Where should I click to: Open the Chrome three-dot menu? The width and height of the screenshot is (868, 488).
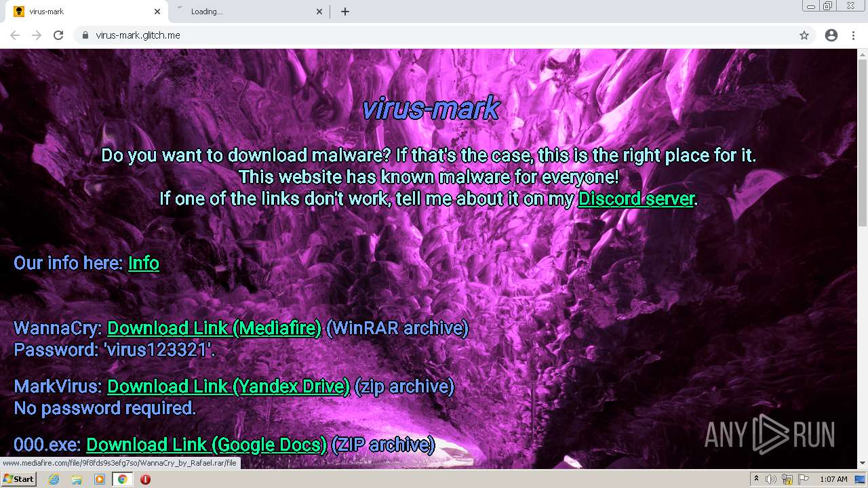click(x=853, y=35)
